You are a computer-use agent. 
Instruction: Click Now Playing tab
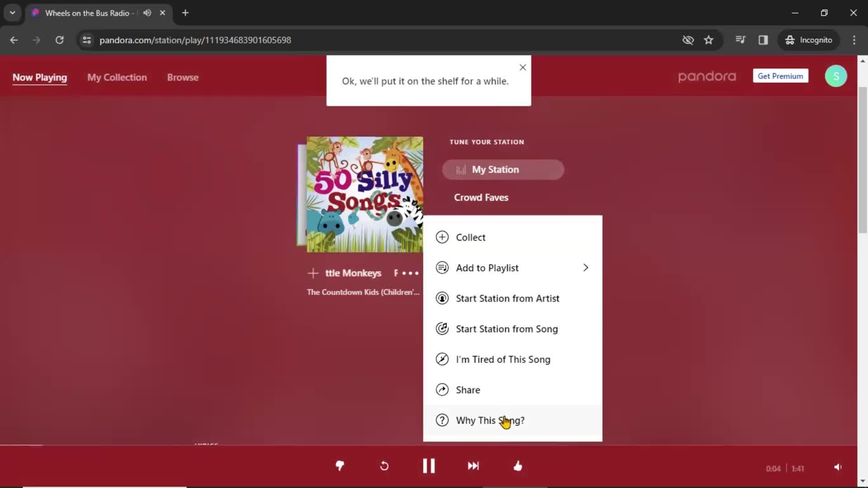(x=40, y=77)
